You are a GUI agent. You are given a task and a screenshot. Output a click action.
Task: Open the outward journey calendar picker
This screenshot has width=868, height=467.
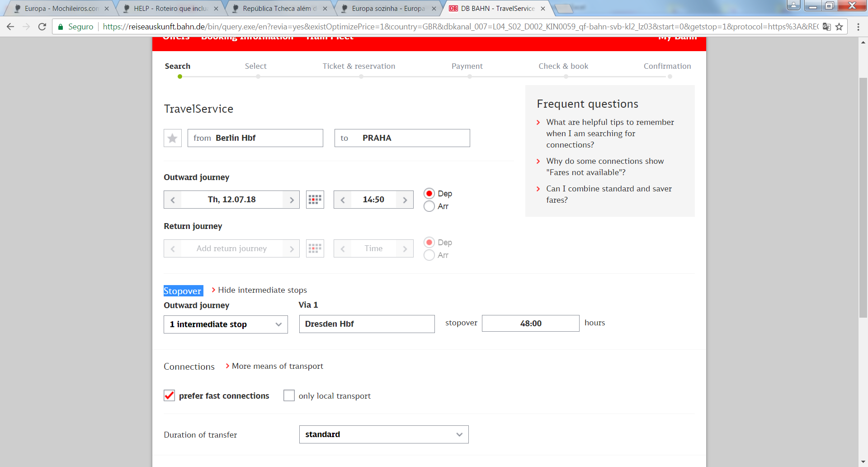[x=315, y=200]
